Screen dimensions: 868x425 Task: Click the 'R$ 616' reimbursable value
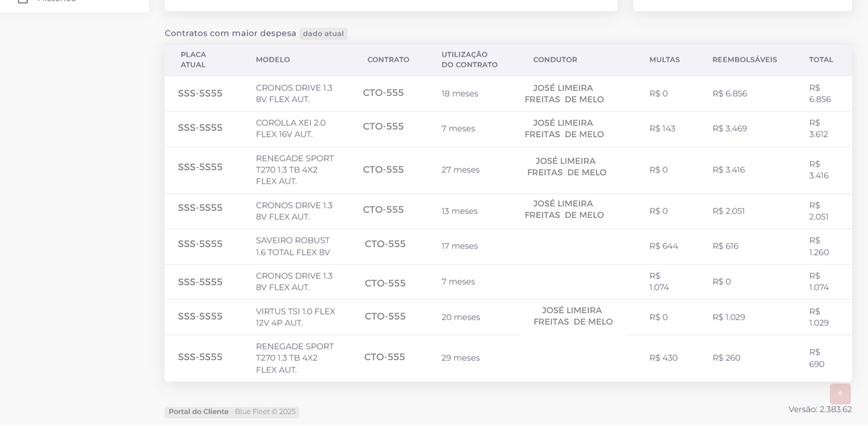coord(725,246)
